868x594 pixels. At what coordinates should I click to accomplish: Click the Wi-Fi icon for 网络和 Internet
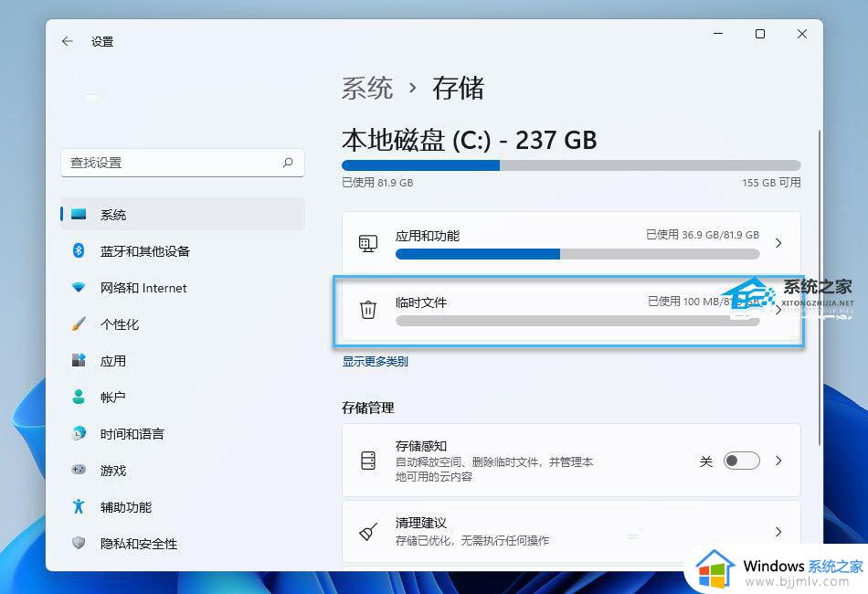click(x=79, y=287)
